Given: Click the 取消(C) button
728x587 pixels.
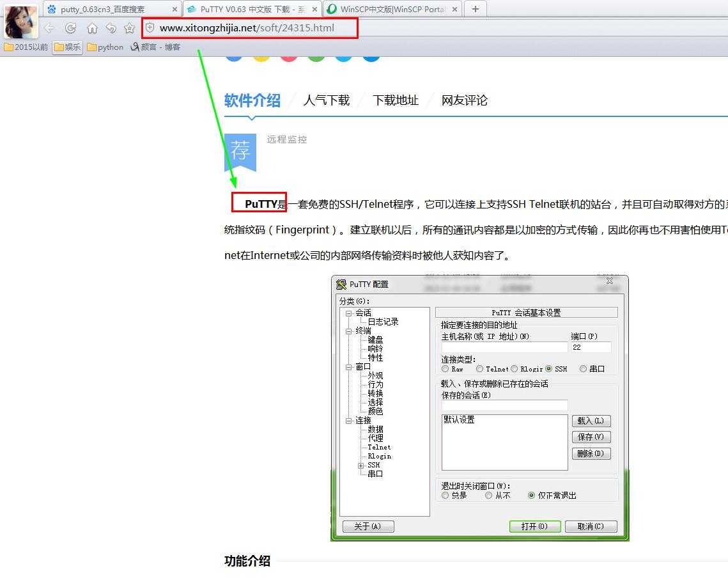Looking at the screenshot, I should tap(591, 526).
